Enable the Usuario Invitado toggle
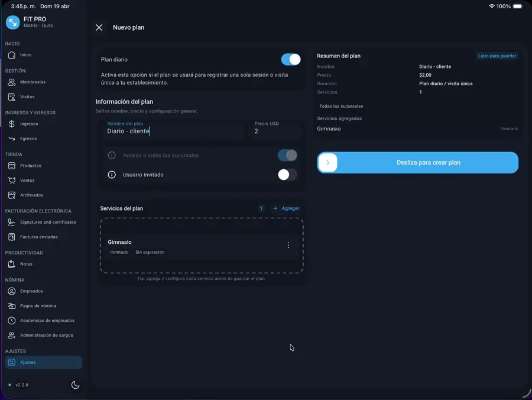The height and width of the screenshot is (400, 532). click(287, 175)
